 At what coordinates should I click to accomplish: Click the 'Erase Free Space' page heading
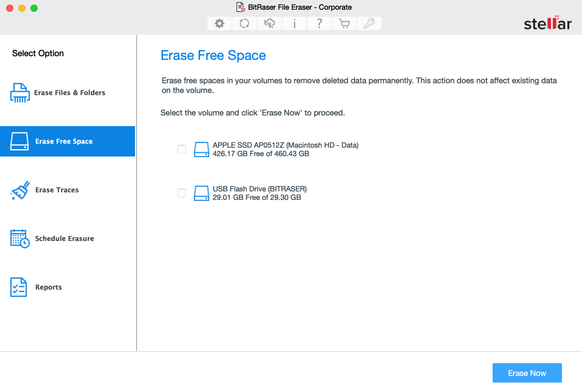[x=213, y=55]
